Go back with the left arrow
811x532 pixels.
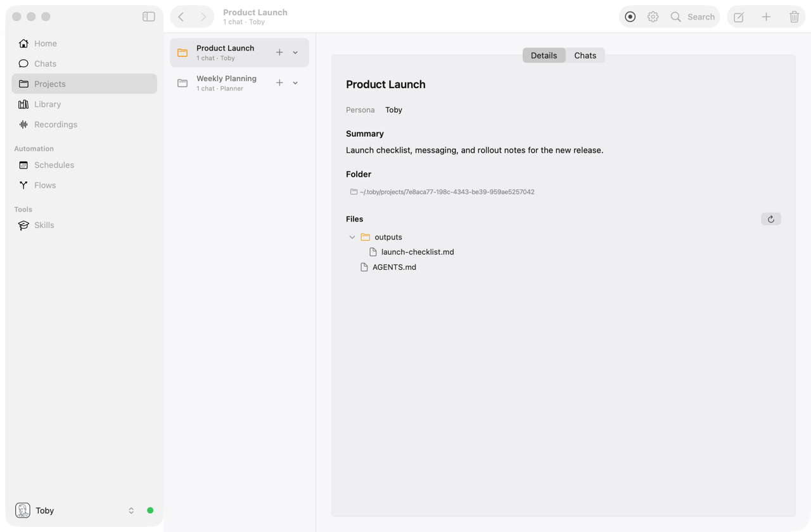181,17
